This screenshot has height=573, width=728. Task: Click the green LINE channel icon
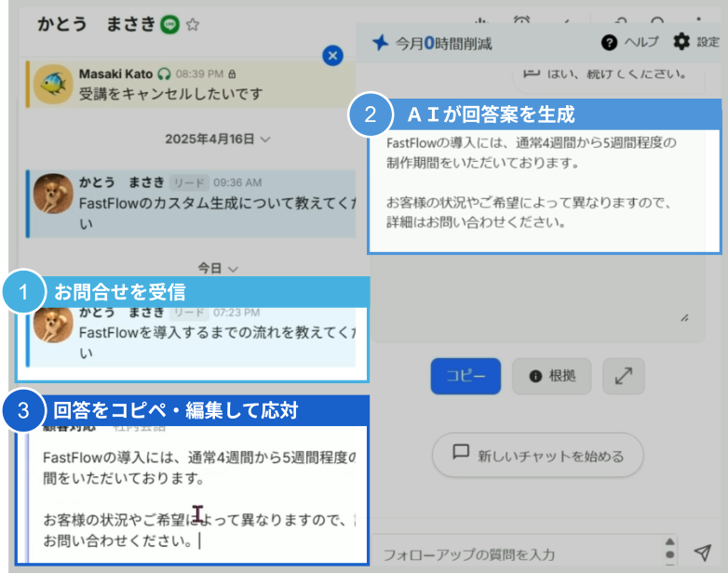tap(169, 25)
